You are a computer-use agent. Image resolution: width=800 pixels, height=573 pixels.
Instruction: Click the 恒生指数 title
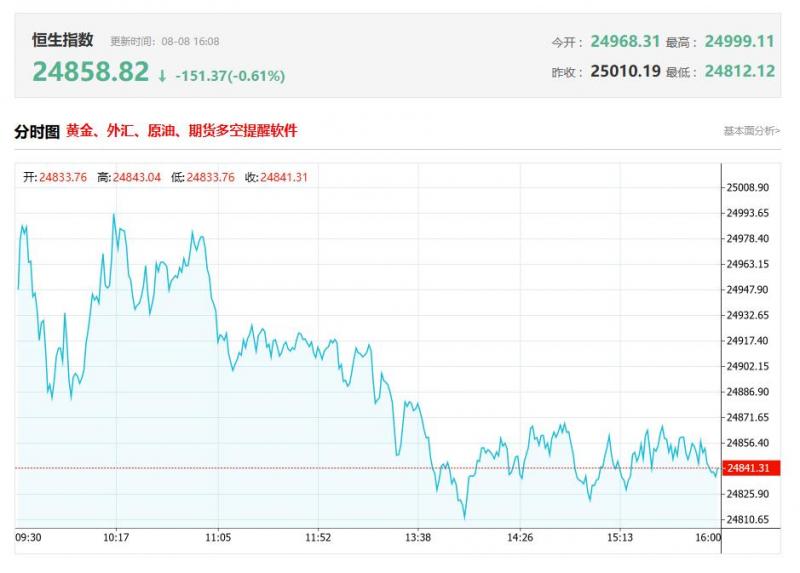[63, 40]
